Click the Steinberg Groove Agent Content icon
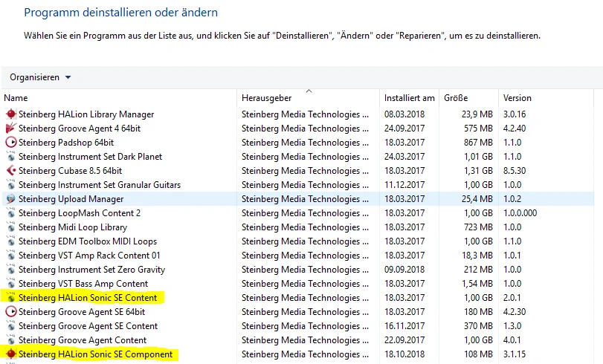The height and width of the screenshot is (364, 603). click(11, 340)
